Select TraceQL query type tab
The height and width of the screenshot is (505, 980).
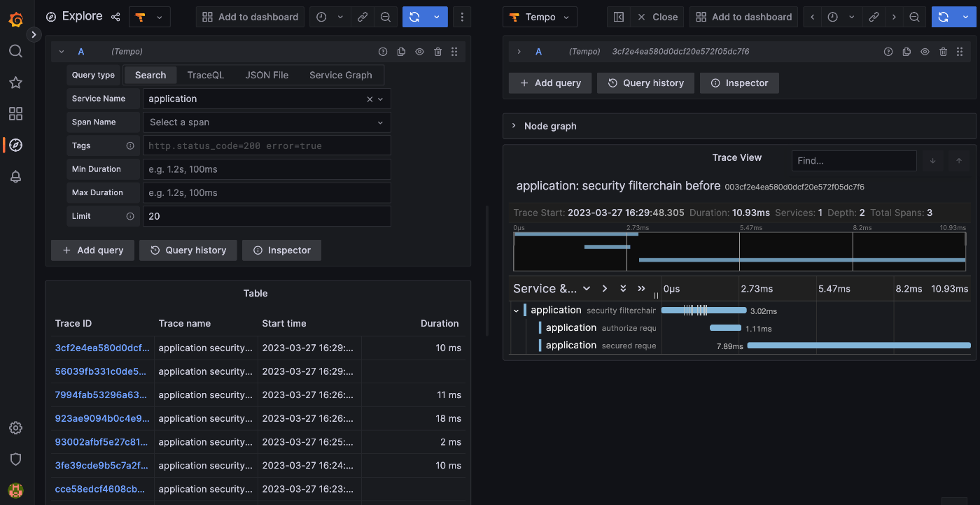[x=206, y=75]
